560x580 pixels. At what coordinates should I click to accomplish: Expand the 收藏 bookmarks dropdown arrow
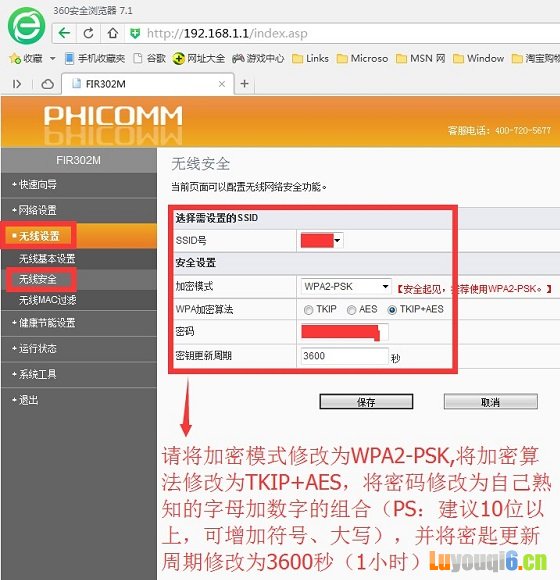53,58
